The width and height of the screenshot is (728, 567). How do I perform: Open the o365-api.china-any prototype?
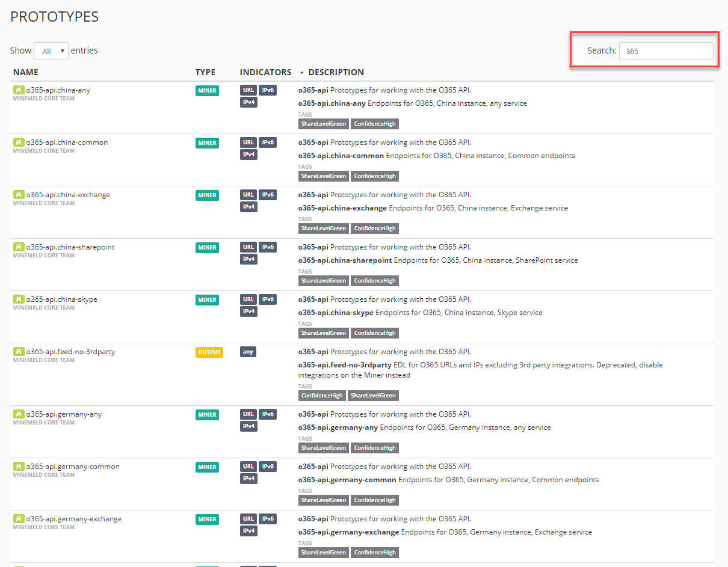coord(58,90)
